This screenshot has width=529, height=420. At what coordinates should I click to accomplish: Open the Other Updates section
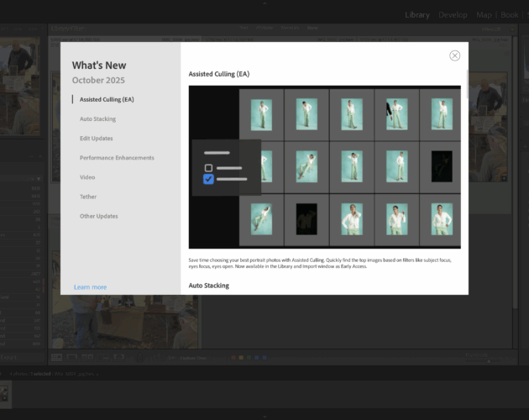pyautogui.click(x=98, y=216)
